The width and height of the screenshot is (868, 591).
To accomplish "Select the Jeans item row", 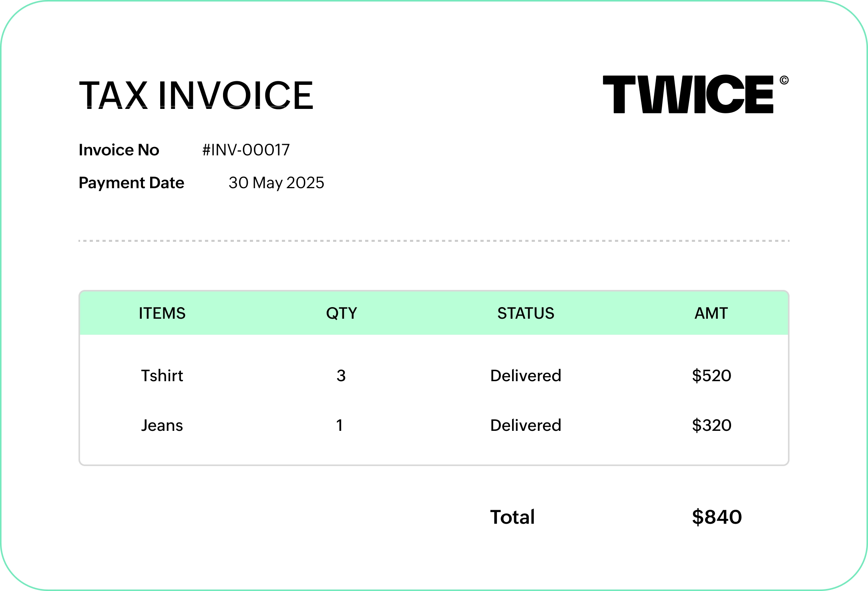I will click(162, 426).
